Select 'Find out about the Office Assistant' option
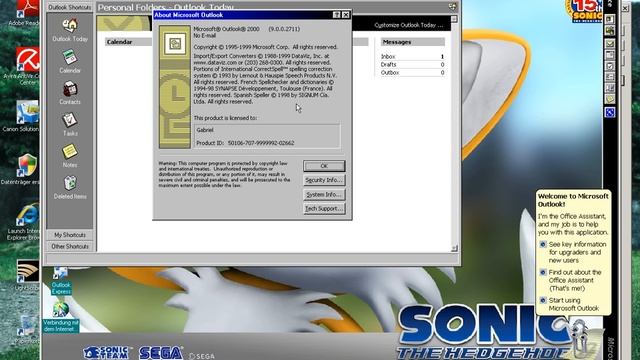Image resolution: width=640 pixels, height=360 pixels. click(x=571, y=280)
